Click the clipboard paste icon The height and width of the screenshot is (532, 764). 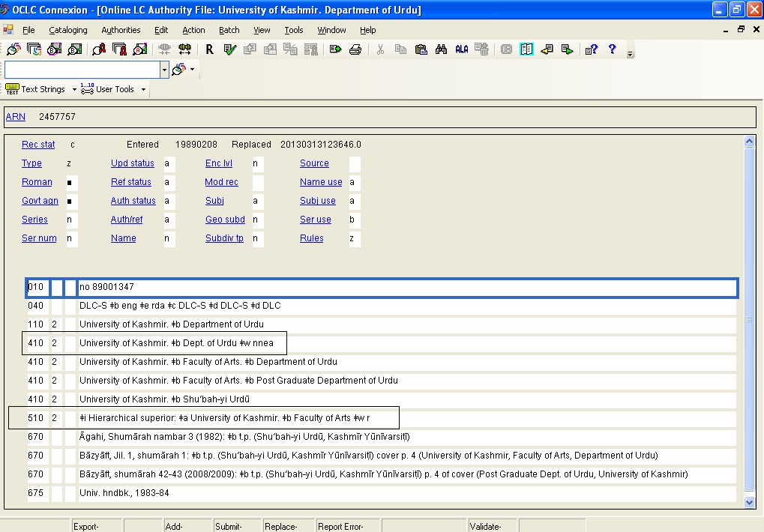[x=421, y=49]
